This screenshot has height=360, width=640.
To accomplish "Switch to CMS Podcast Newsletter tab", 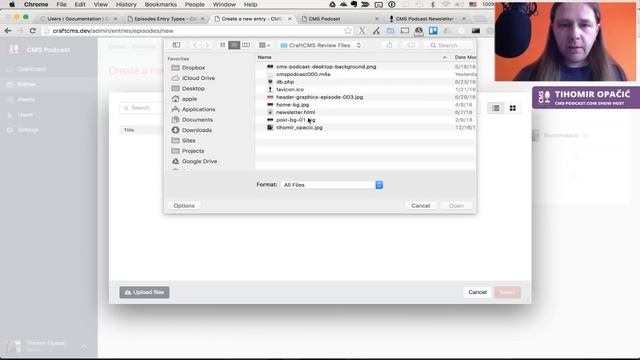I will tap(427, 19).
